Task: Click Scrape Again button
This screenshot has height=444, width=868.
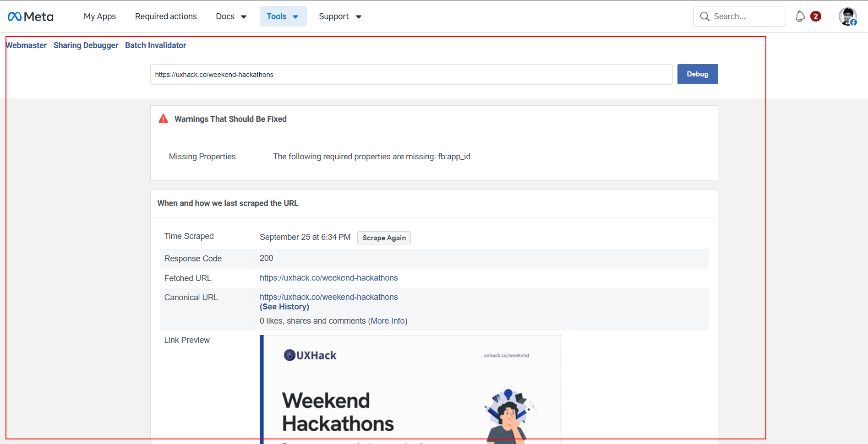Action: point(384,238)
